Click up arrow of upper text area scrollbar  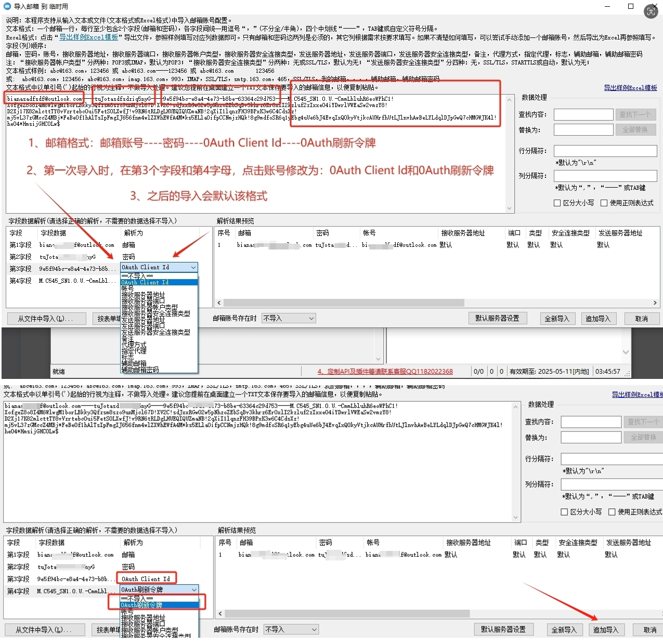[x=509, y=98]
